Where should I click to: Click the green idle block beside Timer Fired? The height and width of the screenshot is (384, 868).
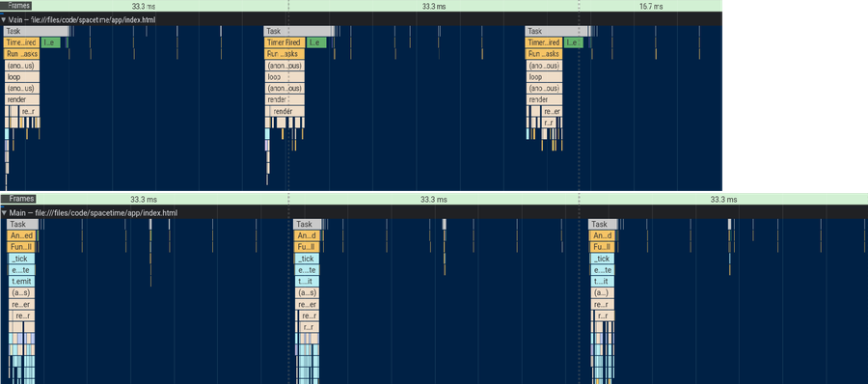click(316, 42)
